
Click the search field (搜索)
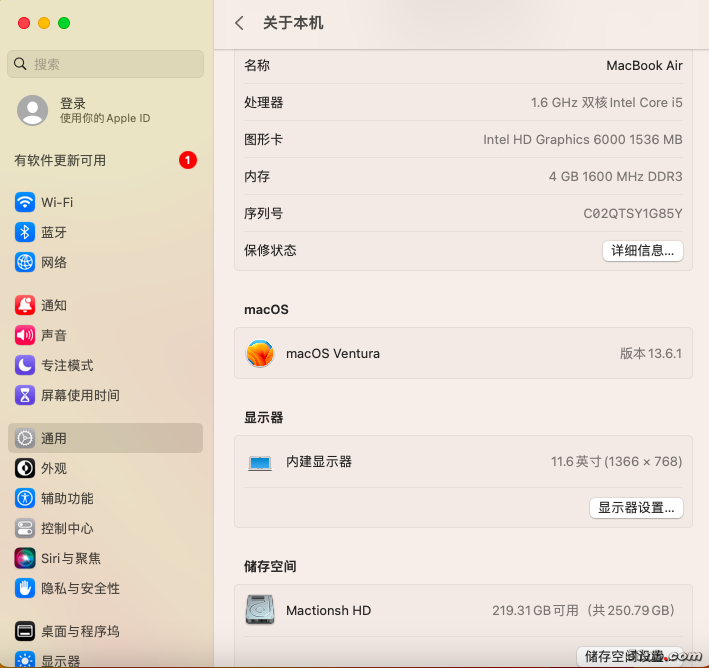(x=105, y=64)
